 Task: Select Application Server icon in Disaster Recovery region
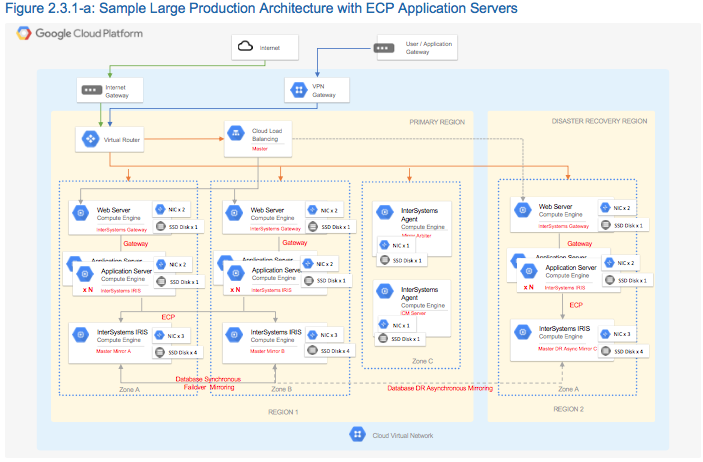point(529,270)
